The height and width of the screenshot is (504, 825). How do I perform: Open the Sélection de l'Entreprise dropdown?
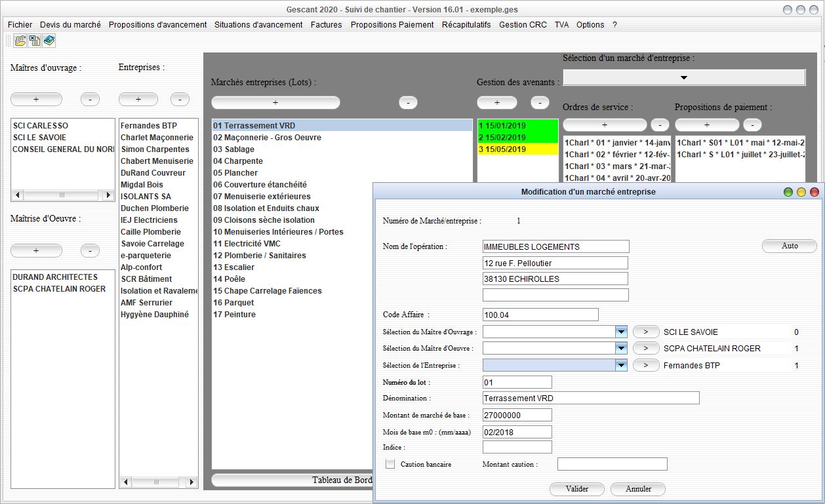621,365
